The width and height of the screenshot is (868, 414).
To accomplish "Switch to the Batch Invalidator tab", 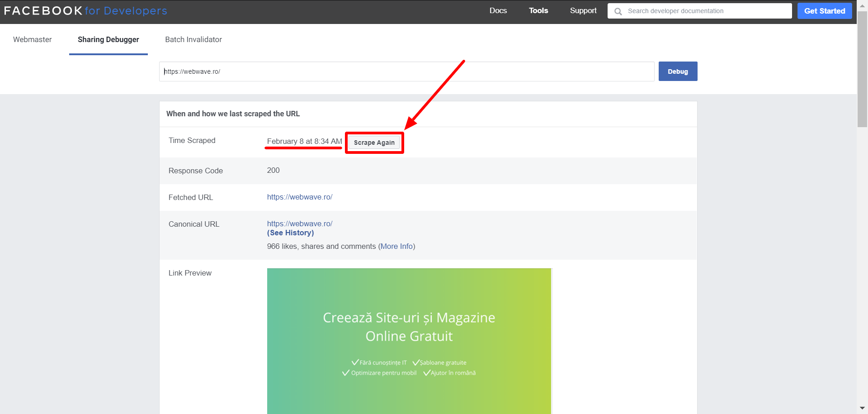I will [193, 40].
